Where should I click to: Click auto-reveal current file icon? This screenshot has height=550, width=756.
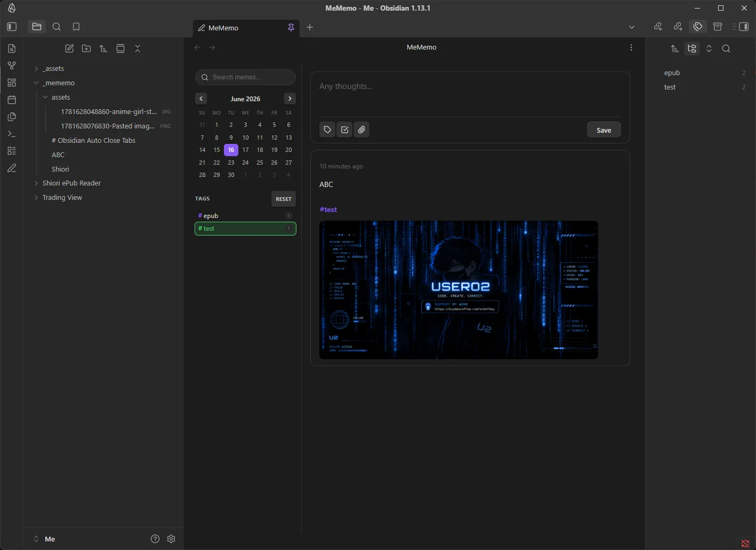120,48
